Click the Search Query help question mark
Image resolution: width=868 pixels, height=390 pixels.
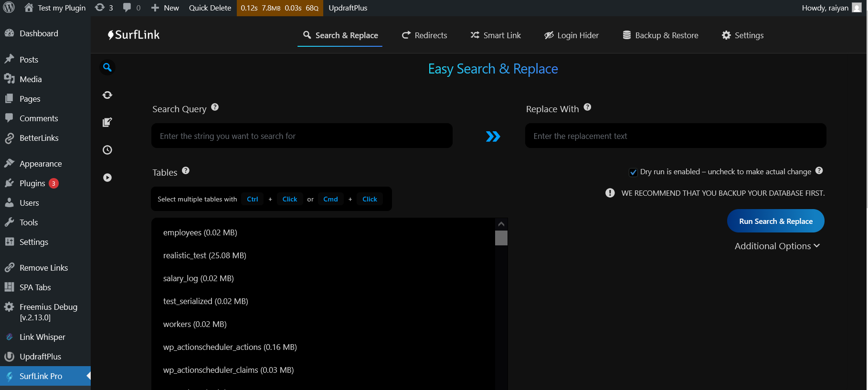(215, 107)
